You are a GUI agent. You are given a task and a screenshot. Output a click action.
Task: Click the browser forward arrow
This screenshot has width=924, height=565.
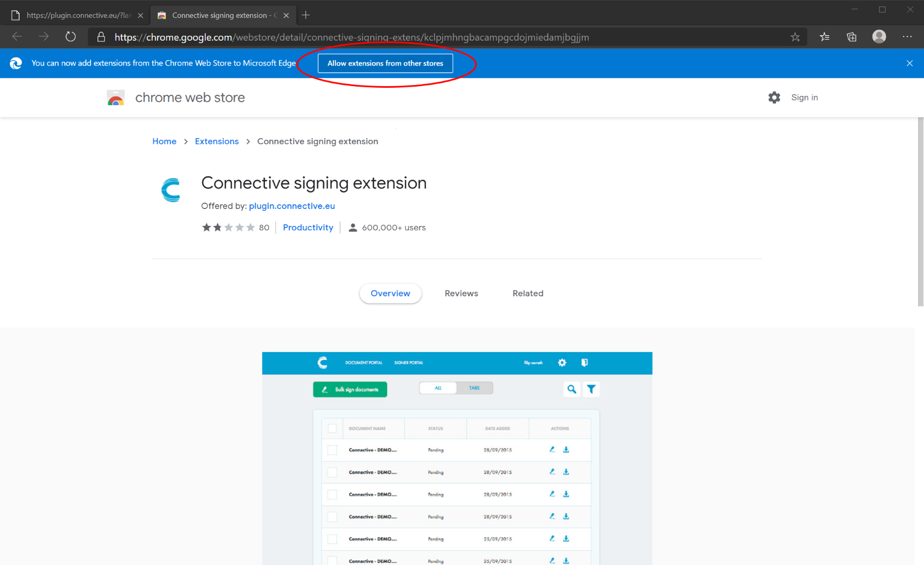(44, 37)
